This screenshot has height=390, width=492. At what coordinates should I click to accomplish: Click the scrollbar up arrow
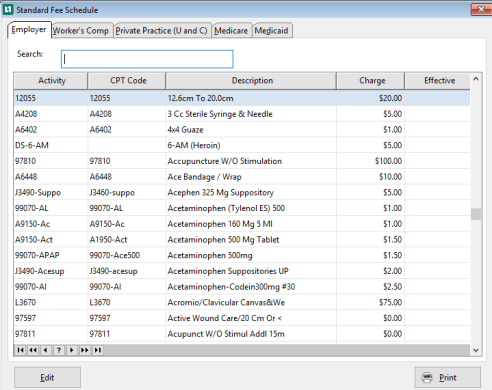click(476, 79)
